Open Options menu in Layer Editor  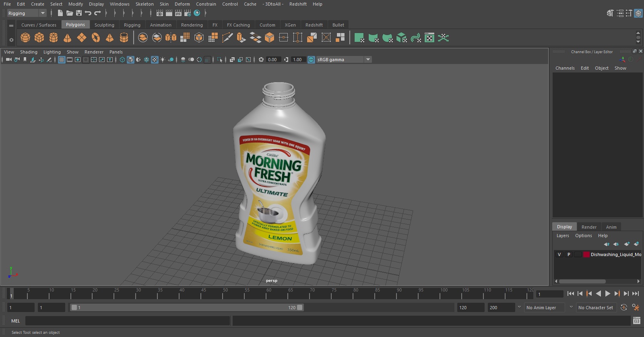[x=583, y=236]
